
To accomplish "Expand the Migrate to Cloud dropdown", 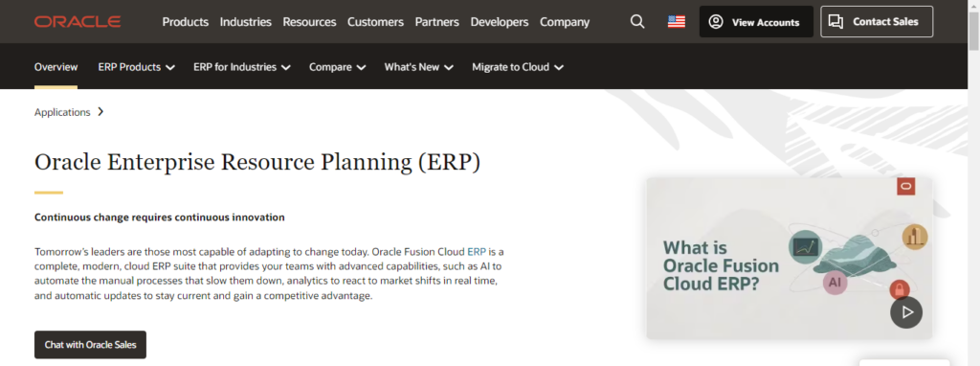I will pos(518,67).
